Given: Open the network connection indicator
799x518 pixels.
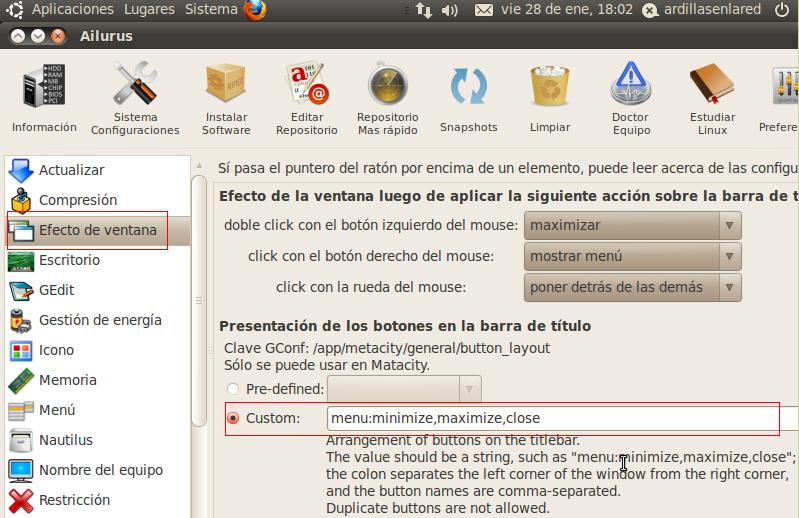Looking at the screenshot, I should point(423,10).
